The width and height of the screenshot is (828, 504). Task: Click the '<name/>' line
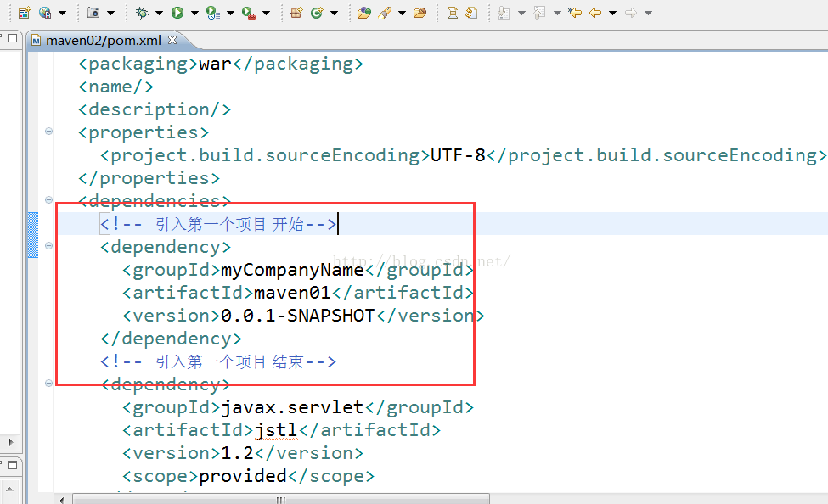pos(115,87)
